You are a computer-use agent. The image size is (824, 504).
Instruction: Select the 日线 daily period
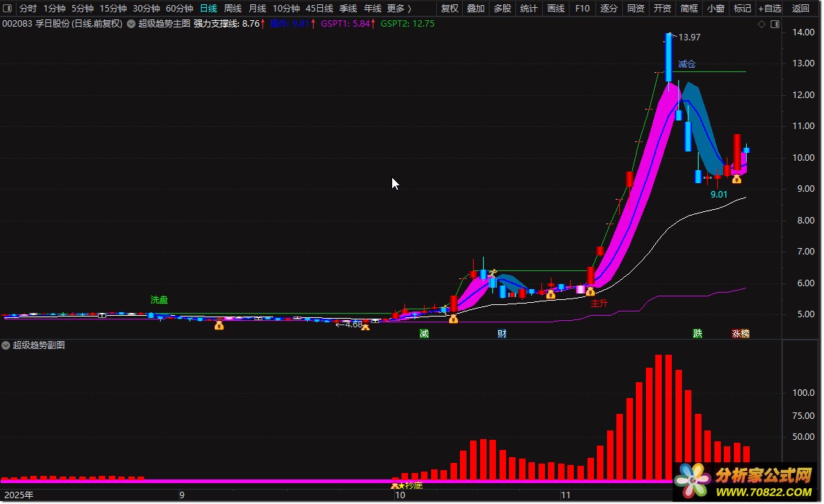208,9
